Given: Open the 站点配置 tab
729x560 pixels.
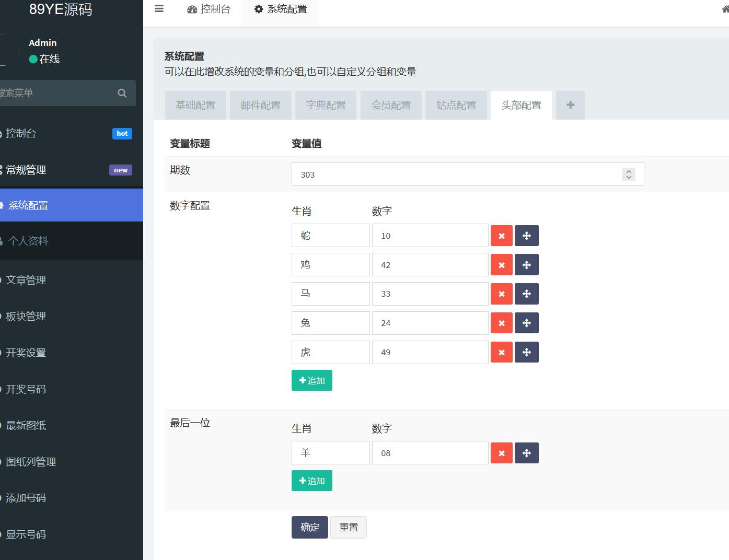Looking at the screenshot, I should (456, 105).
